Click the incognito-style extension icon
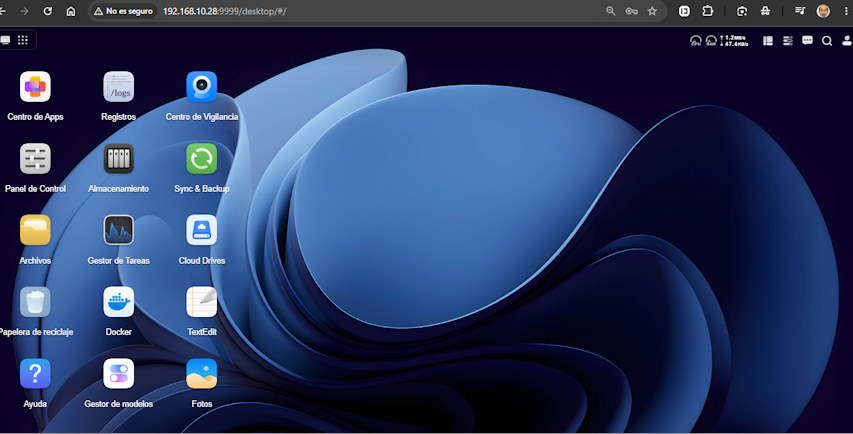The width and height of the screenshot is (853, 434). [x=765, y=11]
